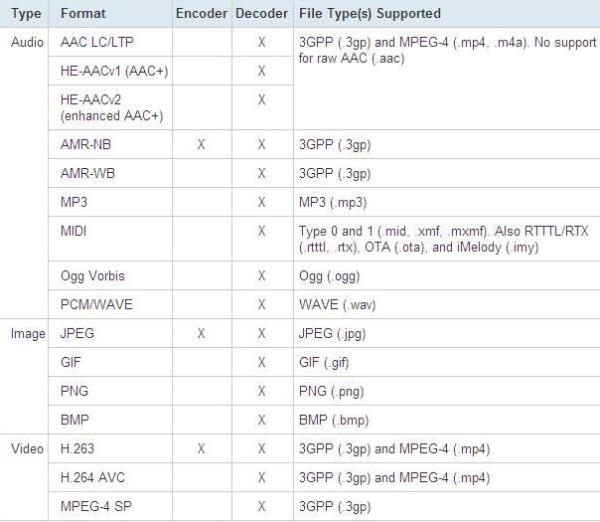This screenshot has height=522, width=600.
Task: Click the Decoder X in PNG row
Action: (x=261, y=391)
